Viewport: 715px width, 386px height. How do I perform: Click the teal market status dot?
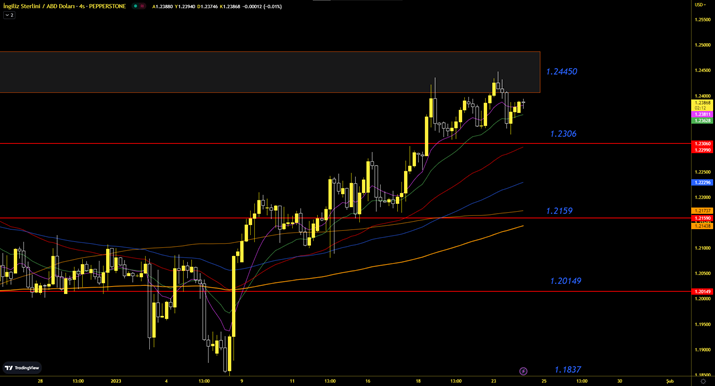(x=135, y=6)
